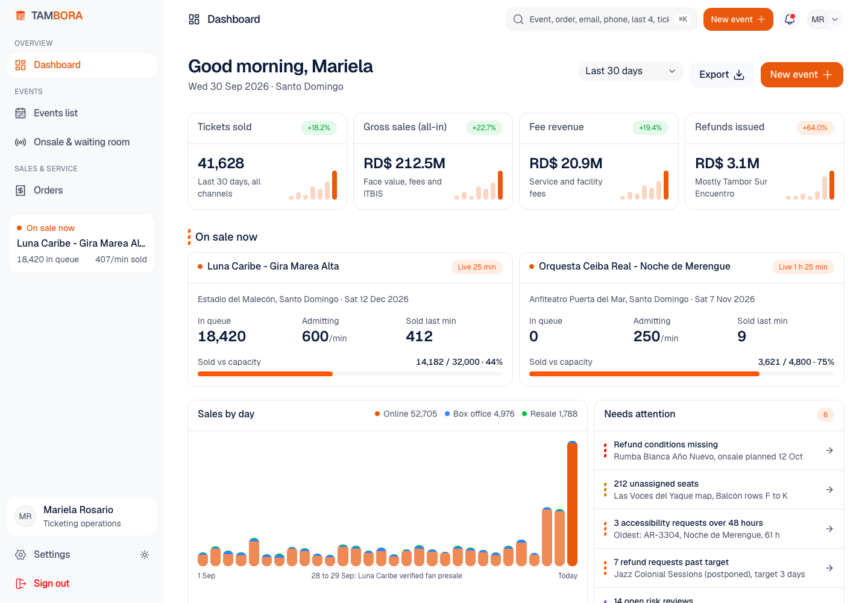This screenshot has height=603, width=868.
Task: Click the Today bar in sales chart
Action: pos(572,504)
